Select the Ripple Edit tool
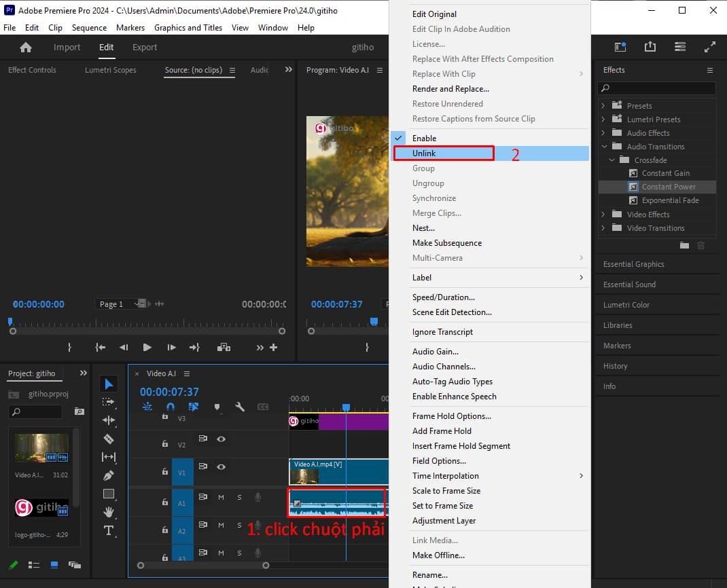This screenshot has height=588, width=727. (x=109, y=420)
